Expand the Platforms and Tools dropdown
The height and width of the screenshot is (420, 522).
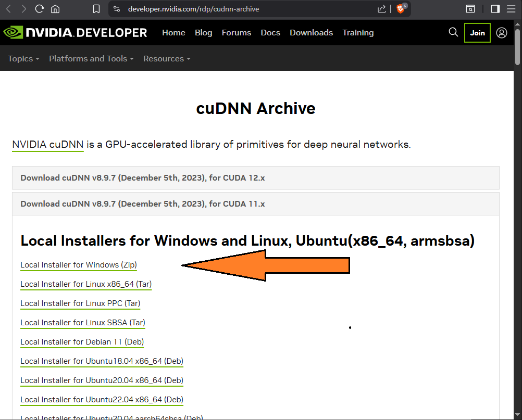[x=91, y=58]
